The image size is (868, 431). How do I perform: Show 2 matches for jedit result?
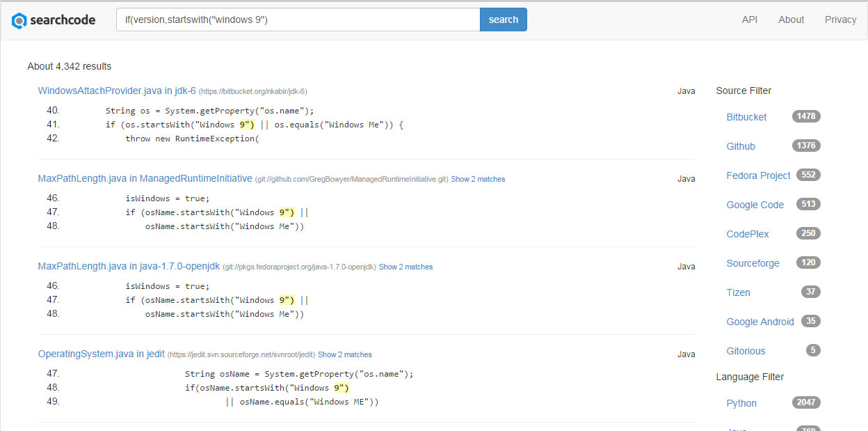pos(345,354)
